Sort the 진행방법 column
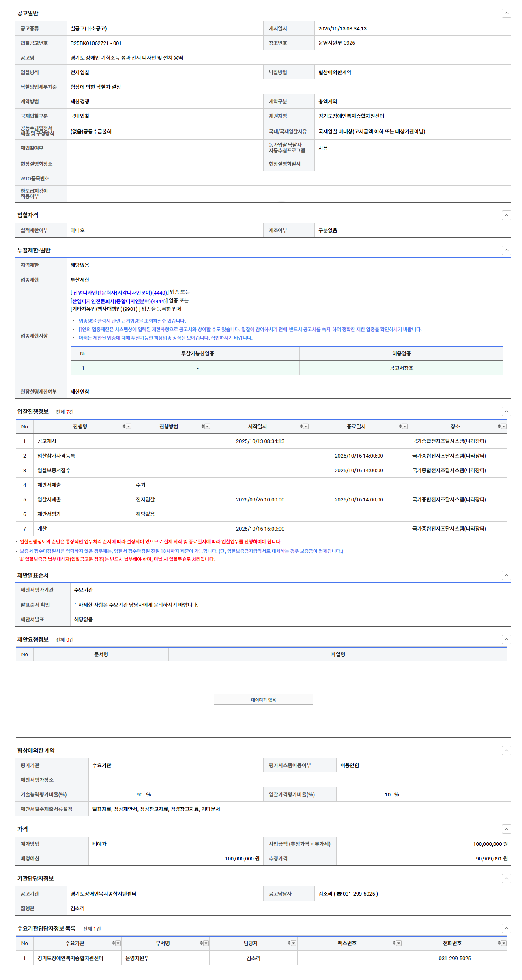 pyautogui.click(x=202, y=426)
